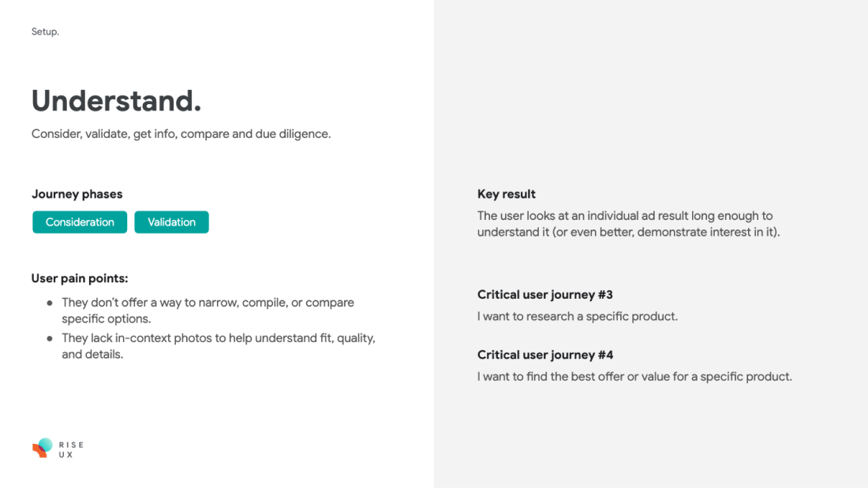Click the second pain point bullet marker
Image resolution: width=868 pixels, height=488 pixels.
50,339
